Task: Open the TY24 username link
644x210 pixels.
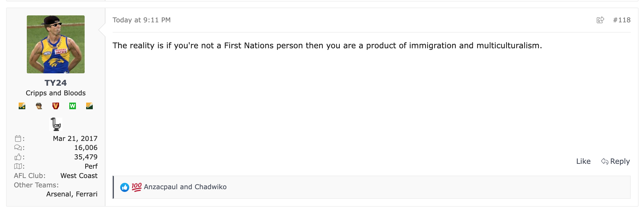Action: point(56,83)
